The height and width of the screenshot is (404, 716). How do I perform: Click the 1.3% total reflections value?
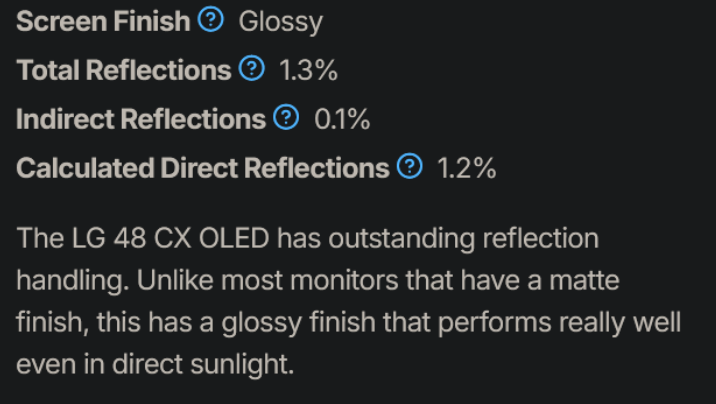(x=308, y=70)
